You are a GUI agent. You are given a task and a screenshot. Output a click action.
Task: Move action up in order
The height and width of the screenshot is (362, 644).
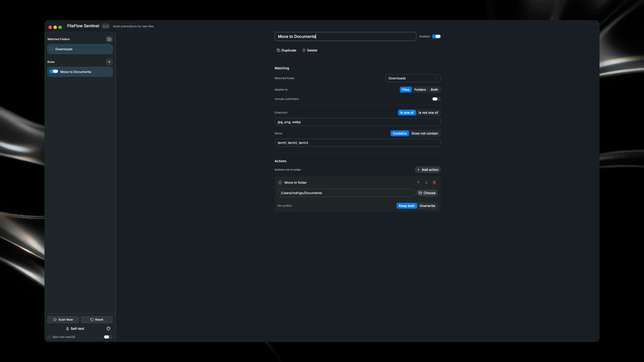[418, 183]
